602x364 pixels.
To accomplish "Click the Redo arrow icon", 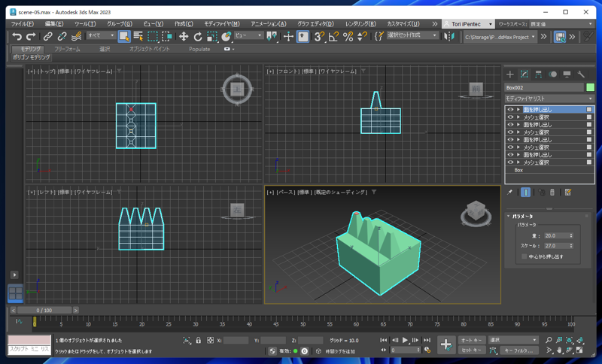I will [x=31, y=36].
